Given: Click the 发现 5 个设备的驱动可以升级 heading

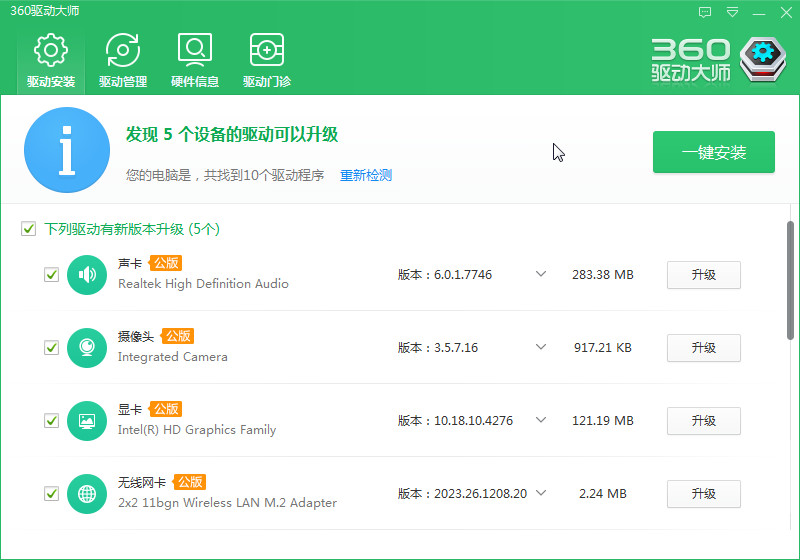Looking at the screenshot, I should tap(232, 135).
